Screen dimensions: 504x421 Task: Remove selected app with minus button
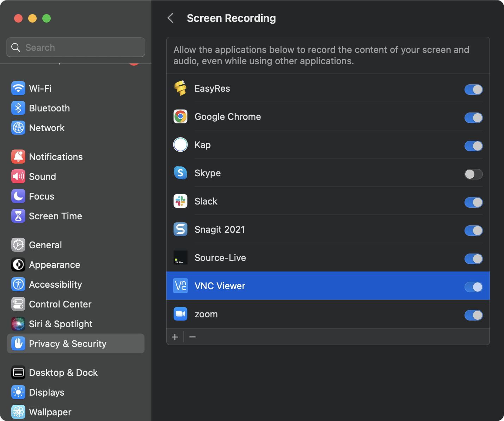tap(192, 337)
